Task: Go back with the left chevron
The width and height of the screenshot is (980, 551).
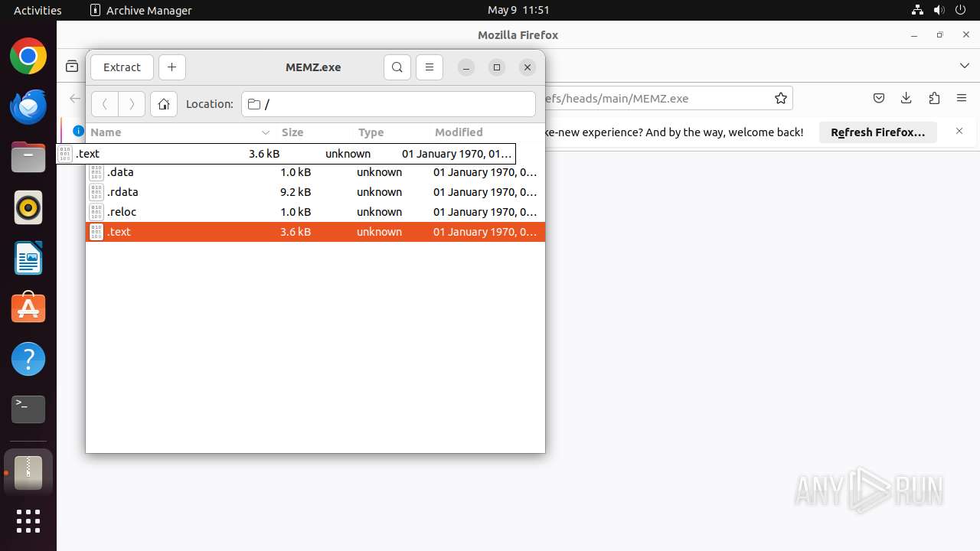Action: click(105, 104)
